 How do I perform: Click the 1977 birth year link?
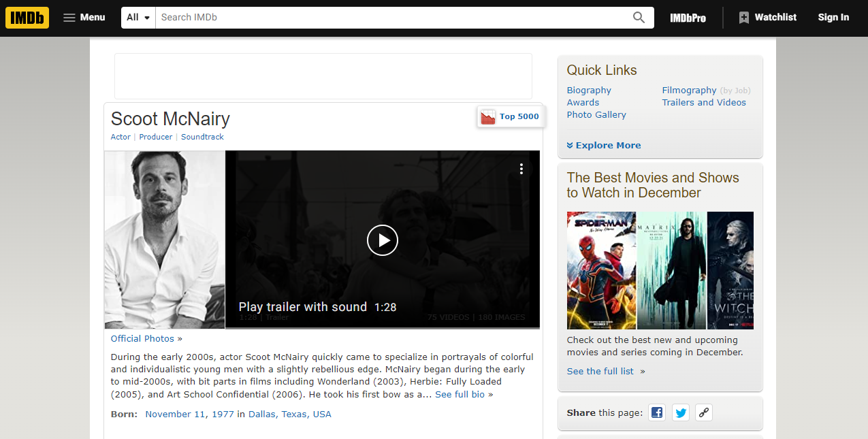pyautogui.click(x=223, y=414)
